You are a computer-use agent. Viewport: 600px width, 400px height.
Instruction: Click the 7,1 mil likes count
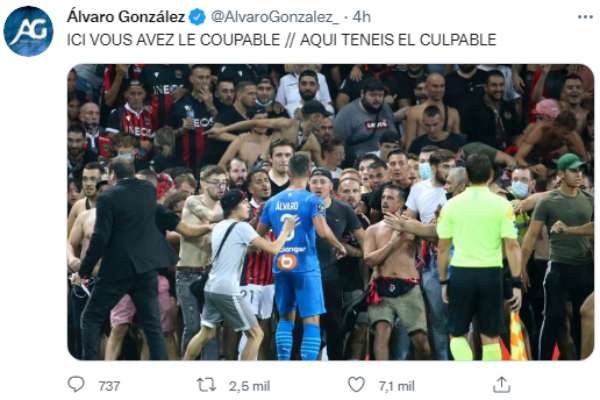[x=396, y=386]
